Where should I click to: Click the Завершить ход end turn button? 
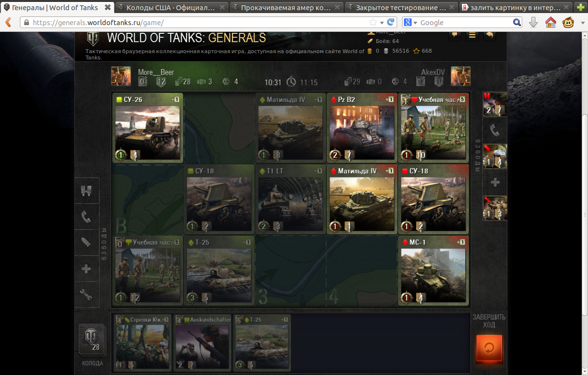[x=489, y=349]
